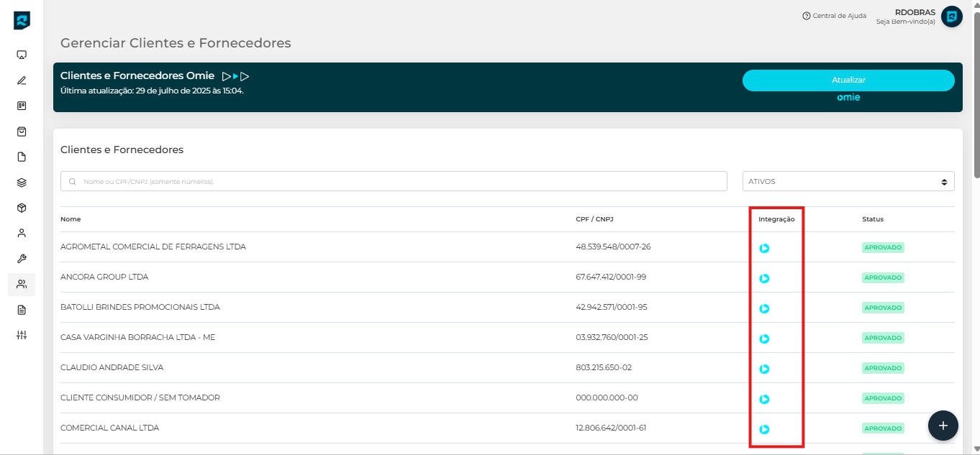This screenshot has height=455, width=980.
Task: Open the Central de Ajuda link
Action: 834,16
